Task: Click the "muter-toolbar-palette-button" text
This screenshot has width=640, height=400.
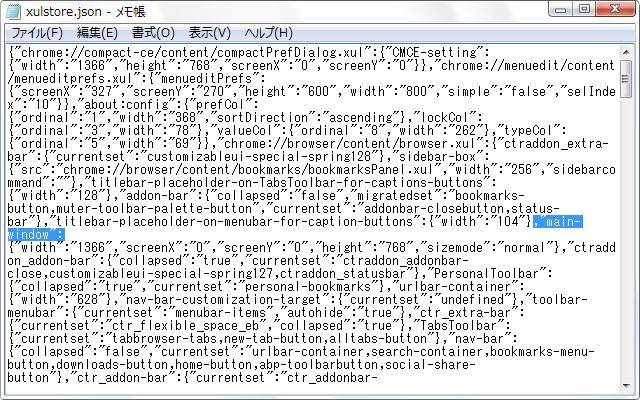Action: tap(154, 209)
